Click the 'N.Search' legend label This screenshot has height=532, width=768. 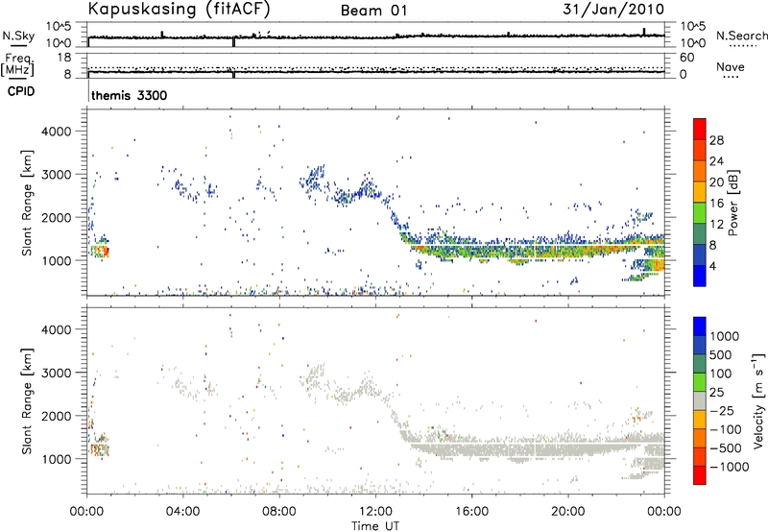click(741, 36)
